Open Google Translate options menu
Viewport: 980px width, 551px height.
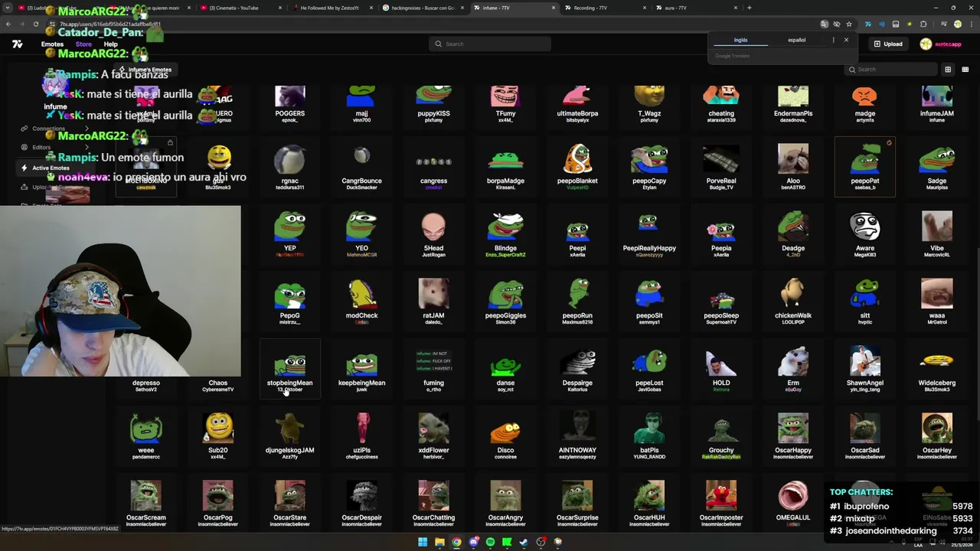pyautogui.click(x=833, y=40)
